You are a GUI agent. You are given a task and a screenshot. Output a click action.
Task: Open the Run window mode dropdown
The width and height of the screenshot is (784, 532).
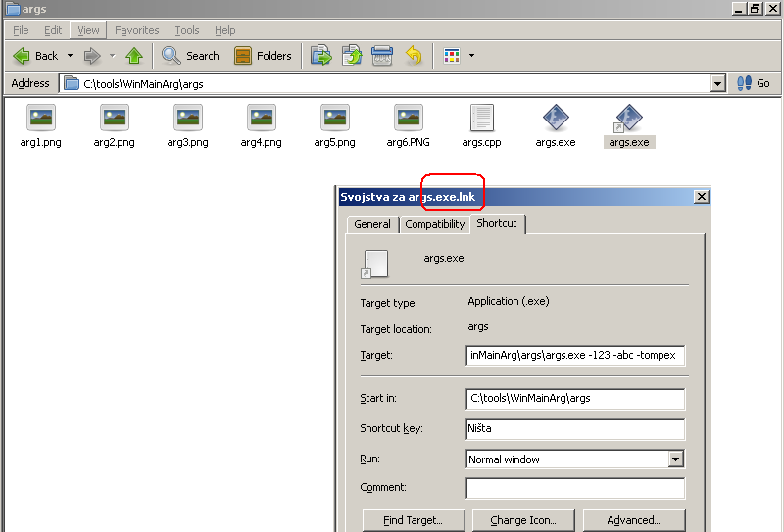tap(675, 459)
